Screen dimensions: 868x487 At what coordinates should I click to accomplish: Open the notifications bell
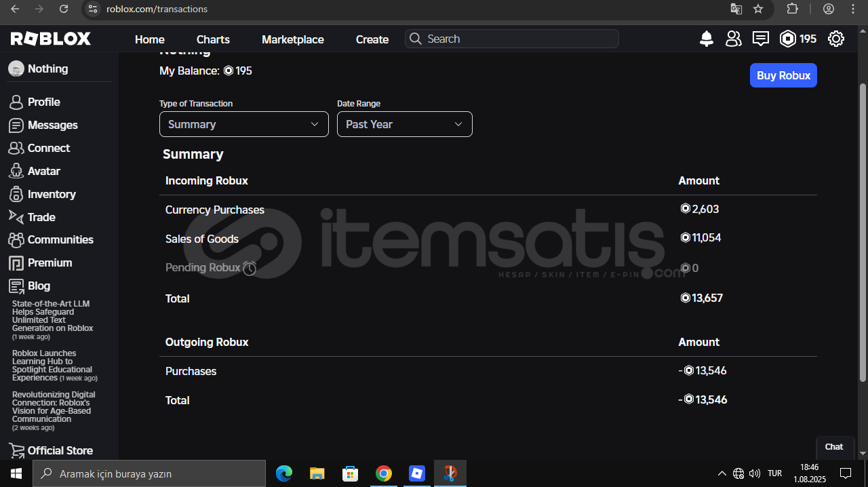pyautogui.click(x=707, y=39)
